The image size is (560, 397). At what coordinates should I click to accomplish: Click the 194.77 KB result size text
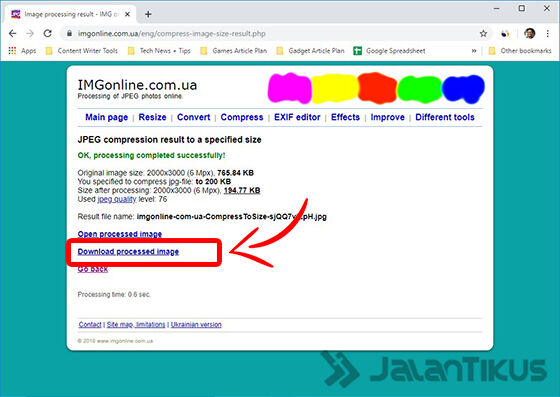pyautogui.click(x=242, y=190)
